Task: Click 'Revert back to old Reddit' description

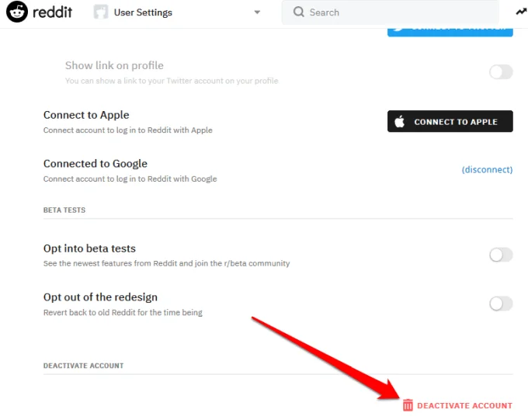Action: [123, 313]
